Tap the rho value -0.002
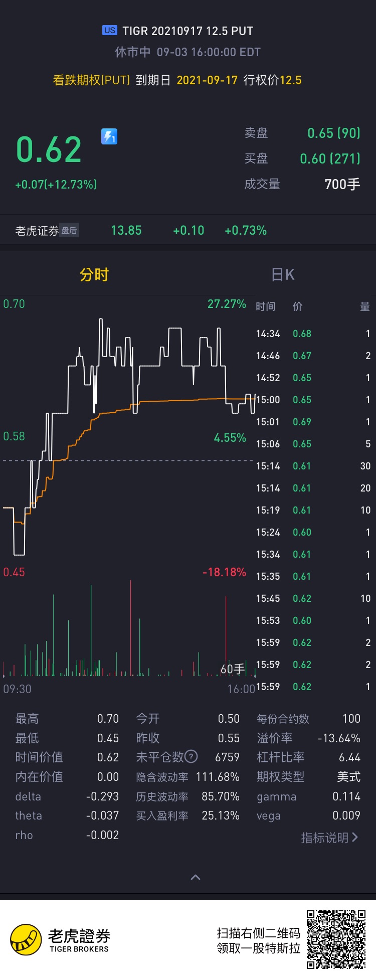The height and width of the screenshot is (980, 376). [x=102, y=835]
